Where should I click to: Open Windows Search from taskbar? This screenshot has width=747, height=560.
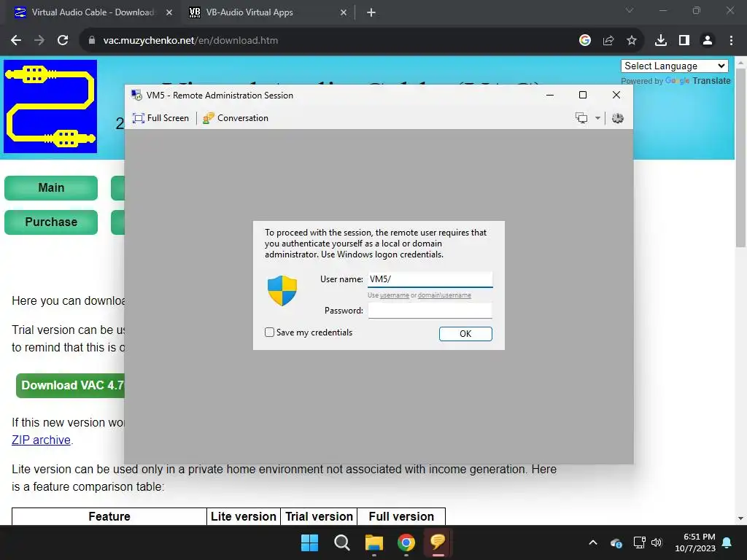[x=342, y=542]
